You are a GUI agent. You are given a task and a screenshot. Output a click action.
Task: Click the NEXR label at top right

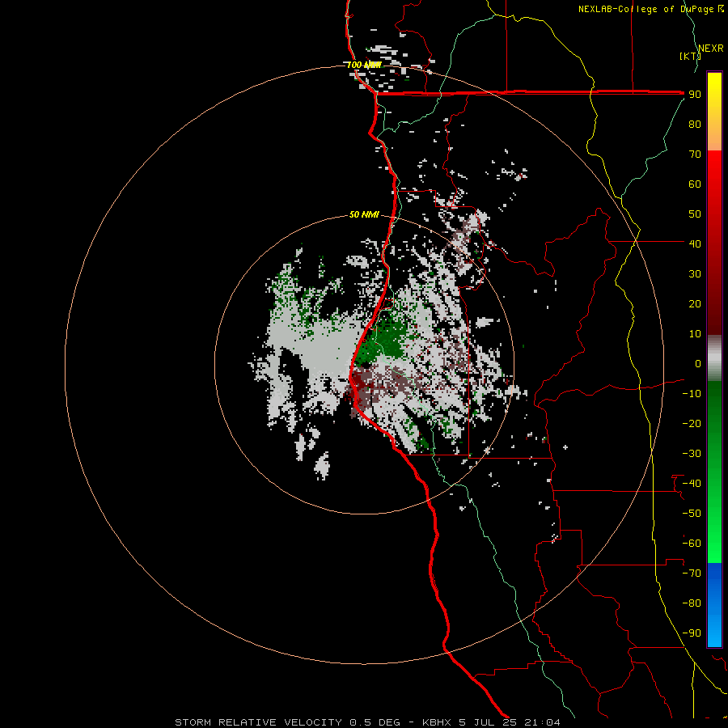(711, 49)
